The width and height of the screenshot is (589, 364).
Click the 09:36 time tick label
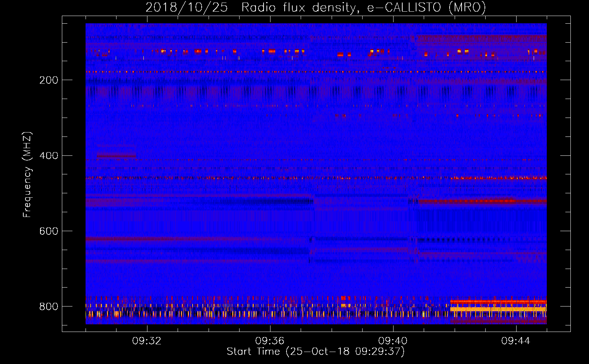coord(270,341)
